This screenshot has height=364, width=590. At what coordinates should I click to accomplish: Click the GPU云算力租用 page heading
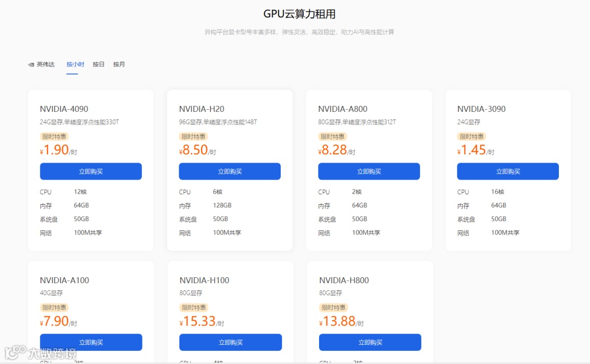coord(299,14)
